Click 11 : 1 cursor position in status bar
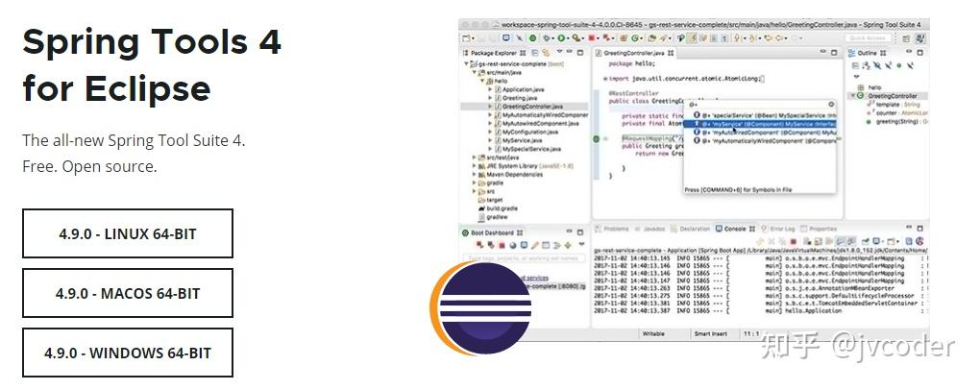 coord(752,333)
